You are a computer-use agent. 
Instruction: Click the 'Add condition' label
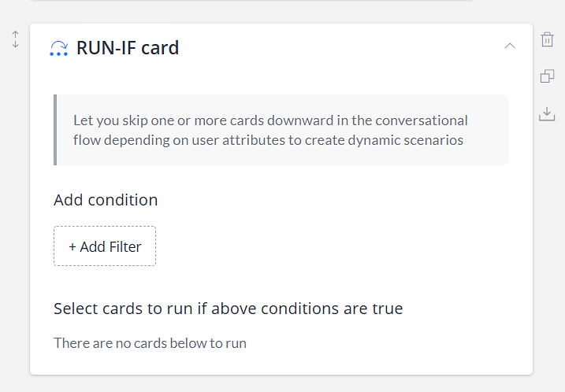coord(106,200)
